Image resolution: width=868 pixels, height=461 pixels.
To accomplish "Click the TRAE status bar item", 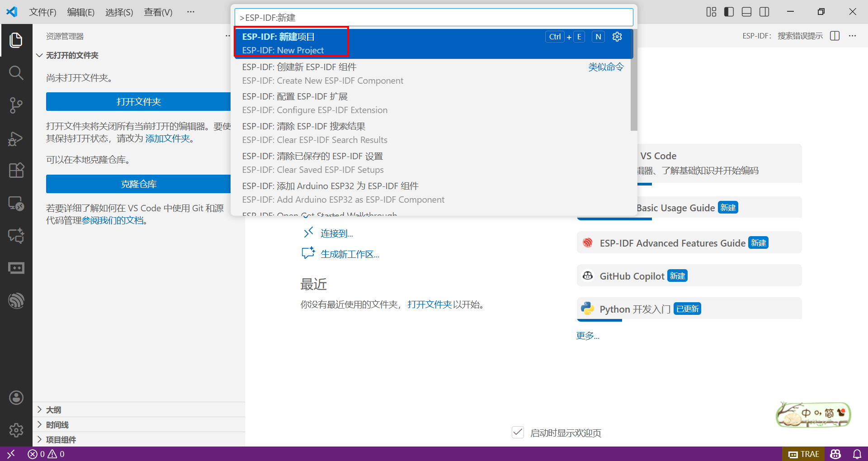I will tap(803, 454).
